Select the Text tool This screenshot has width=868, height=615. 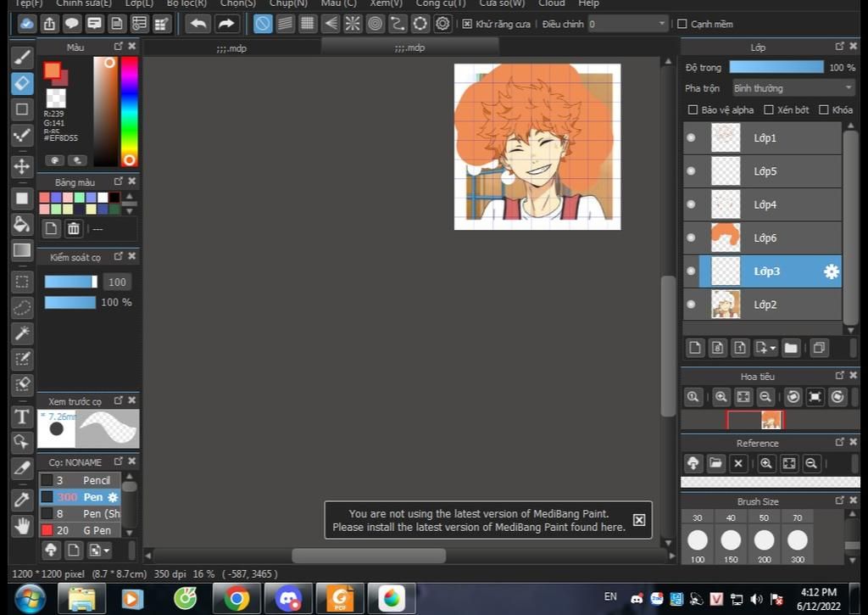[22, 417]
